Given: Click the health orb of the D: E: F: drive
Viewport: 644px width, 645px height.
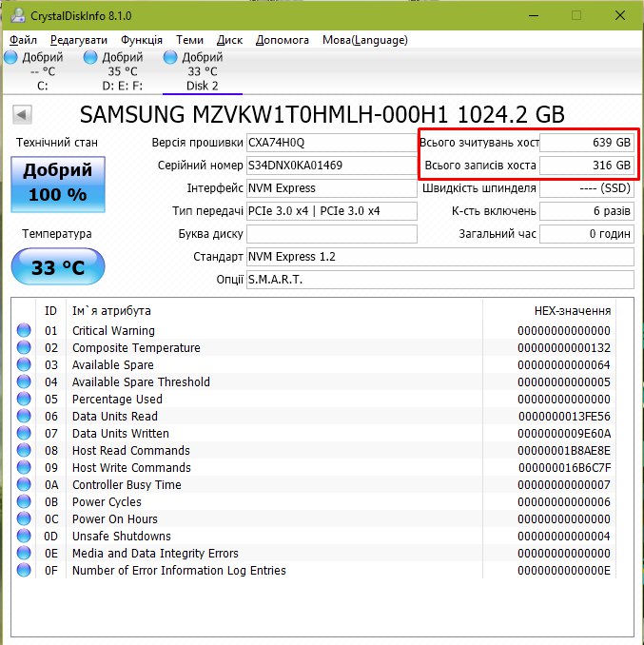Looking at the screenshot, I should click(90, 57).
